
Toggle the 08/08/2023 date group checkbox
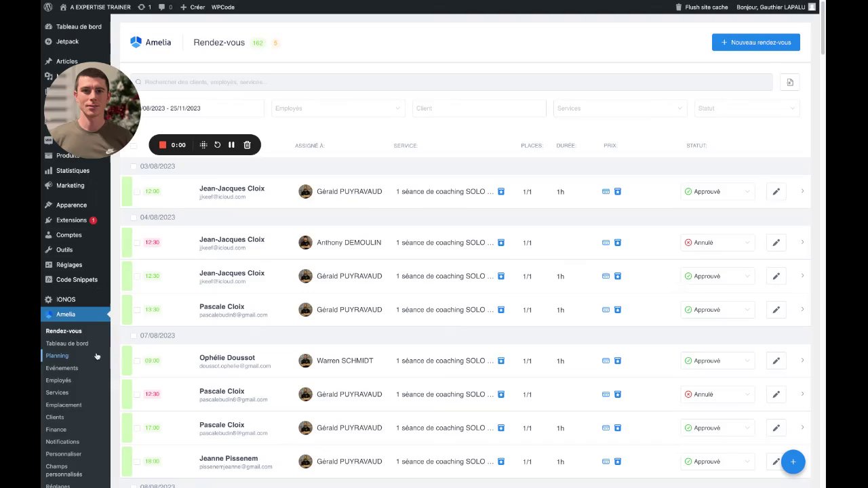point(134,486)
